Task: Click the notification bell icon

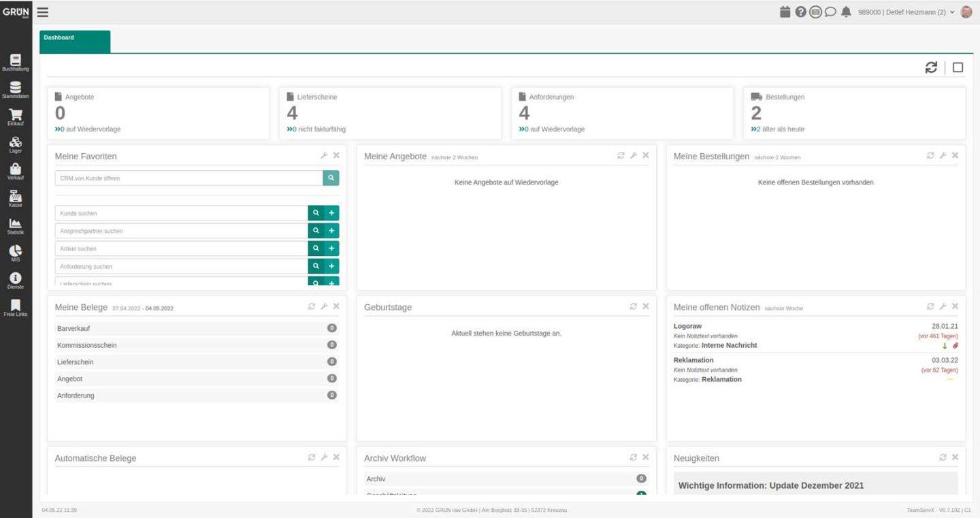Action: [846, 12]
